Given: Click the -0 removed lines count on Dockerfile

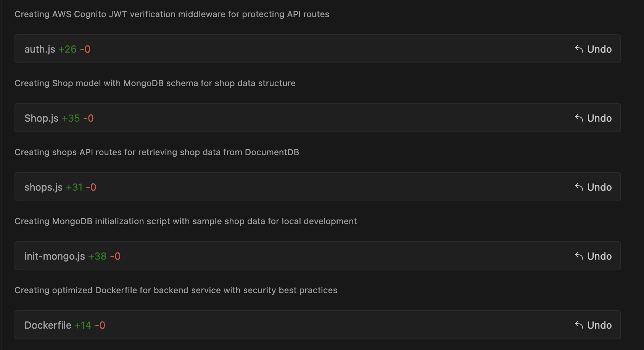Looking at the screenshot, I should pyautogui.click(x=100, y=325).
